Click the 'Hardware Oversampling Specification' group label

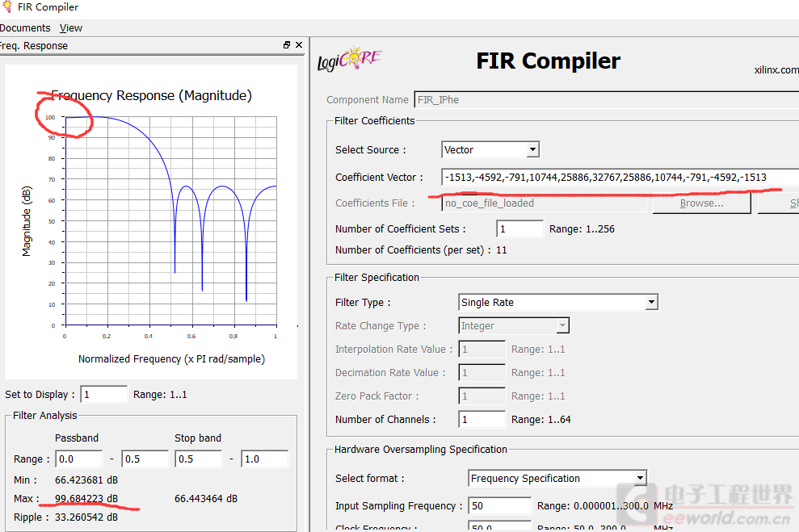421,450
